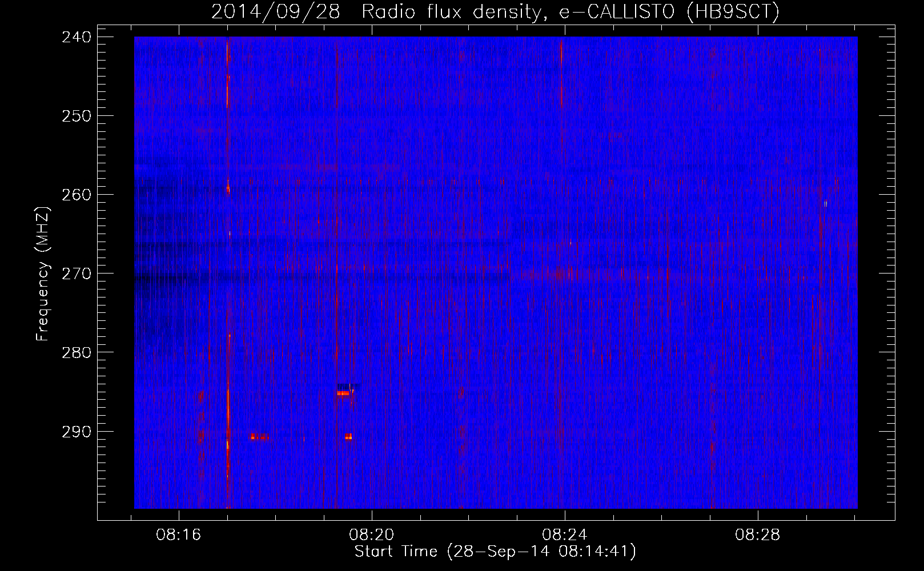Click the 250 frequency tick label
Screen dimensions: 924x571
[x=76, y=116]
